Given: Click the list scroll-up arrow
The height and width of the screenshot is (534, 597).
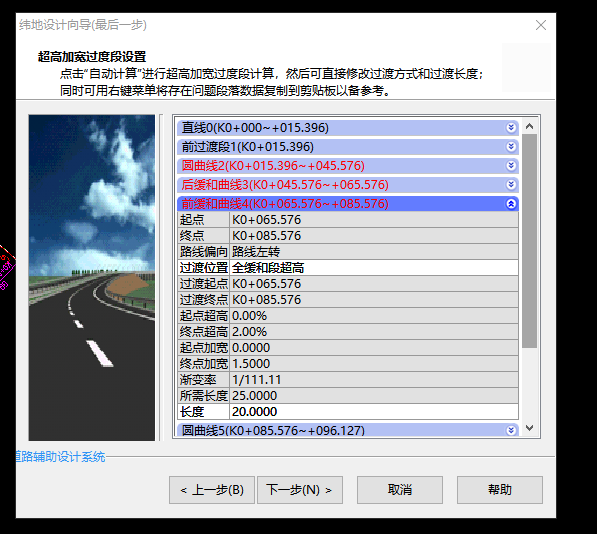Looking at the screenshot, I should (x=529, y=126).
